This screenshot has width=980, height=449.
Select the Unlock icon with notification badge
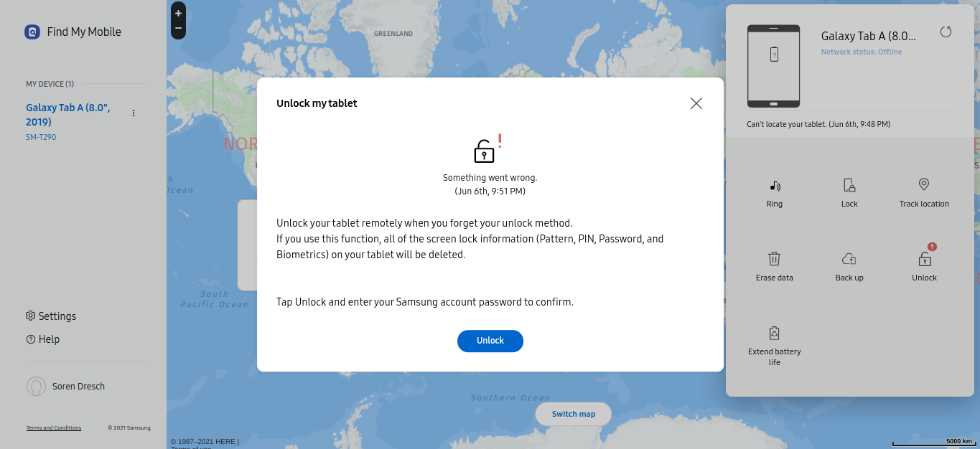pyautogui.click(x=923, y=266)
